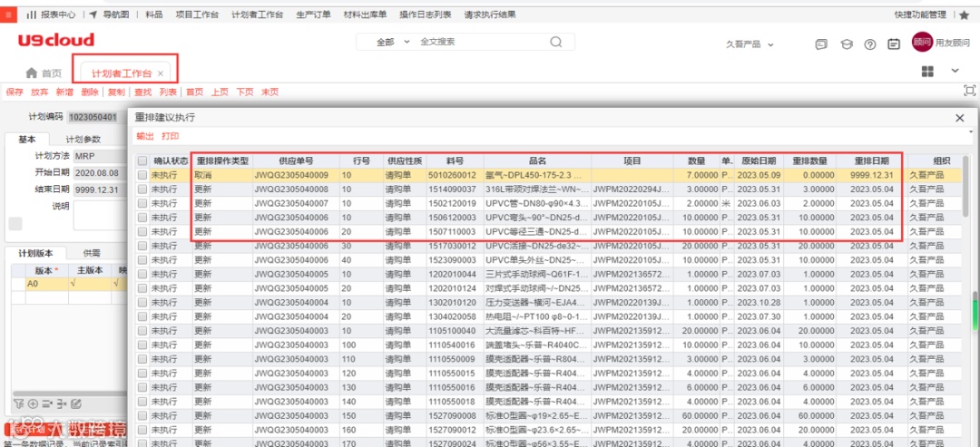Check the row for JWQG2305040009

pos(142,175)
